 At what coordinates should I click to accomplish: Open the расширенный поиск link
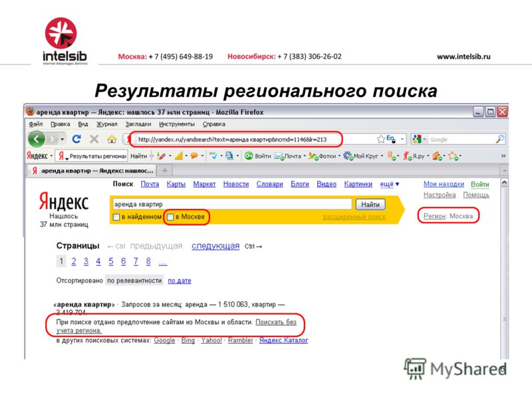pos(354,217)
